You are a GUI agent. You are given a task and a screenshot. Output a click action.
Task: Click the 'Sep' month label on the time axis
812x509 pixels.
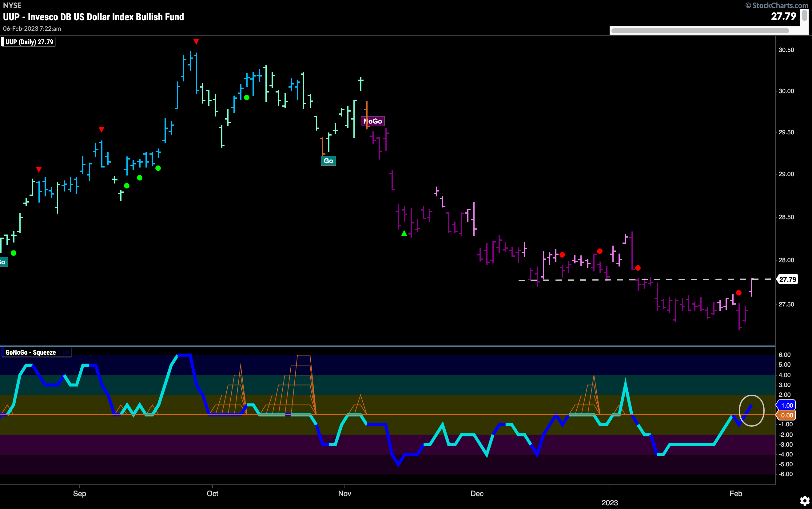(x=80, y=494)
